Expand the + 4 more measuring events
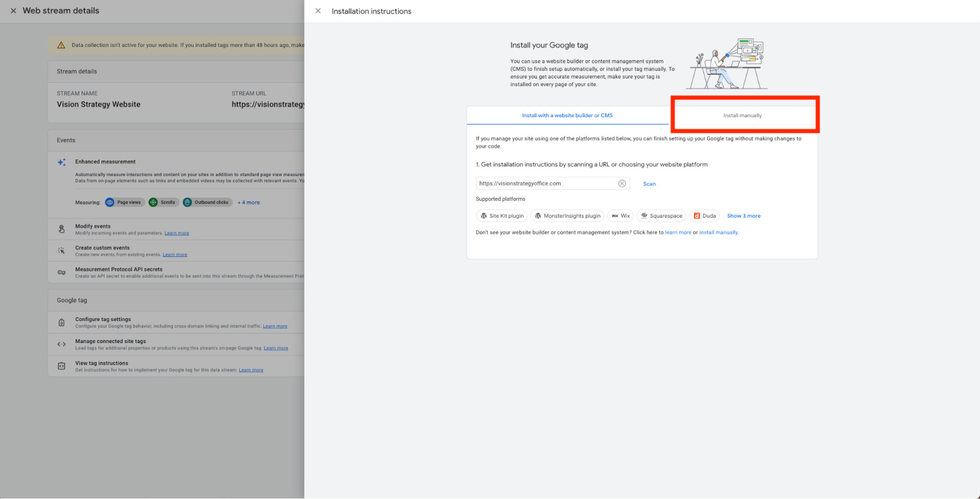The width and height of the screenshot is (980, 499). (249, 202)
